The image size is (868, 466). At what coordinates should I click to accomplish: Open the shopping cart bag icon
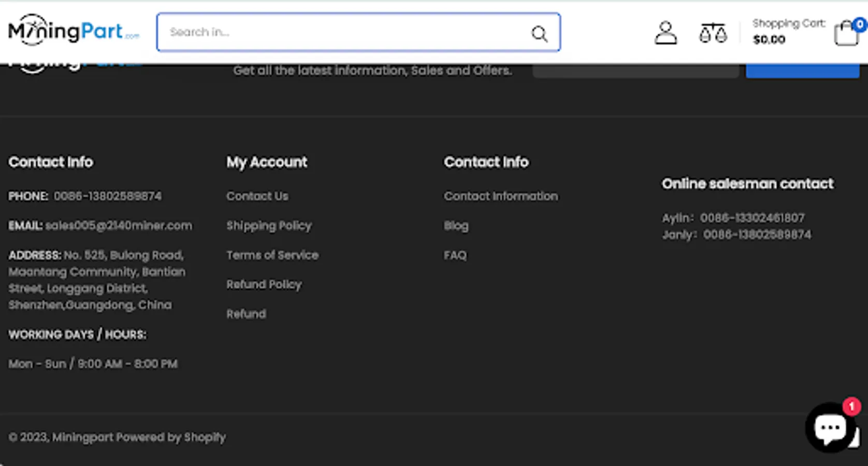point(846,34)
